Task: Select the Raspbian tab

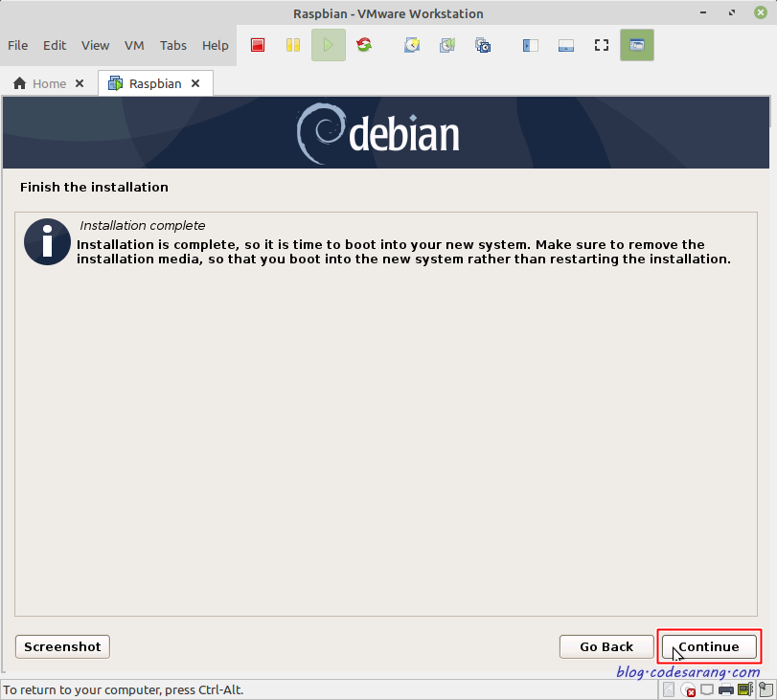Action: click(x=155, y=83)
